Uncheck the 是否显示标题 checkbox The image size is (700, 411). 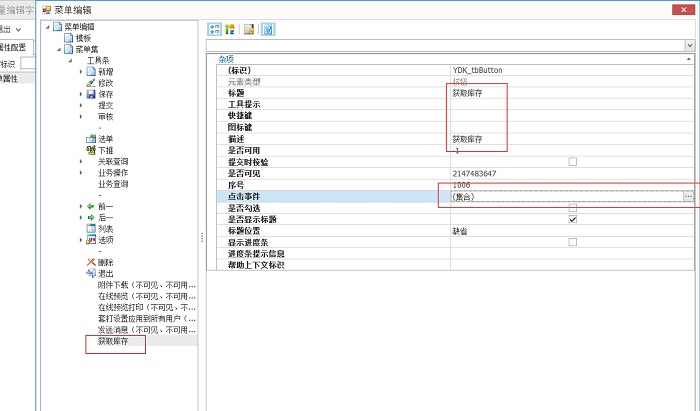[573, 219]
